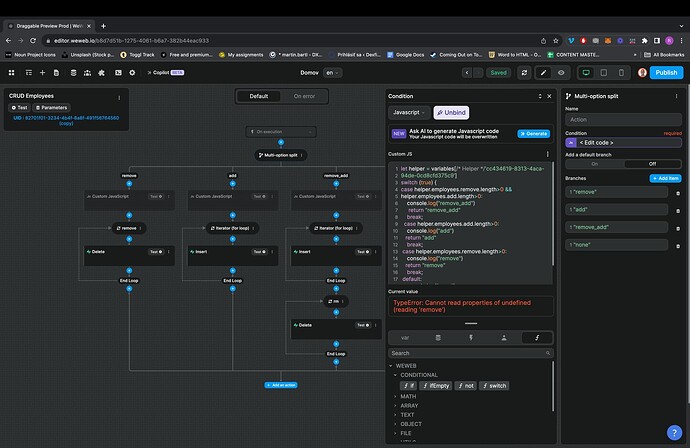Select the On error workflow tab
The image size is (690, 448).
[x=305, y=96]
